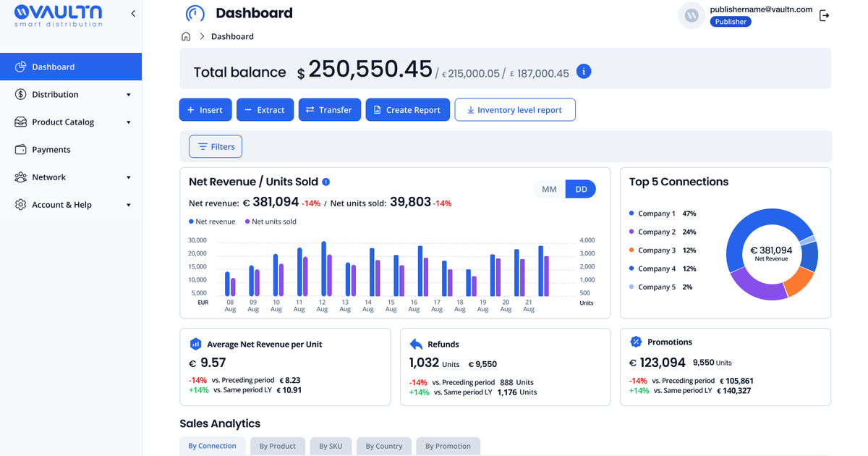The width and height of the screenshot is (868, 456).
Task: Switch to the By Product tab
Action: (278, 446)
